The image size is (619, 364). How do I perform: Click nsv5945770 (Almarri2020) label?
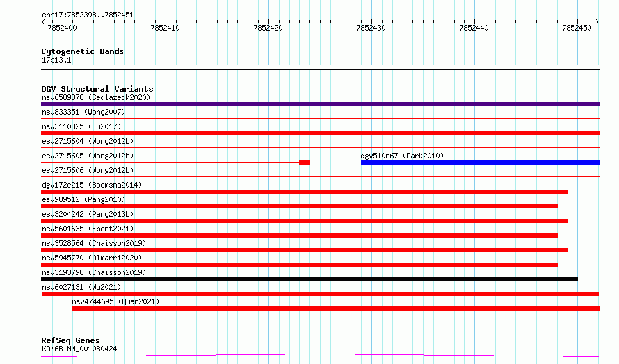(x=92, y=258)
